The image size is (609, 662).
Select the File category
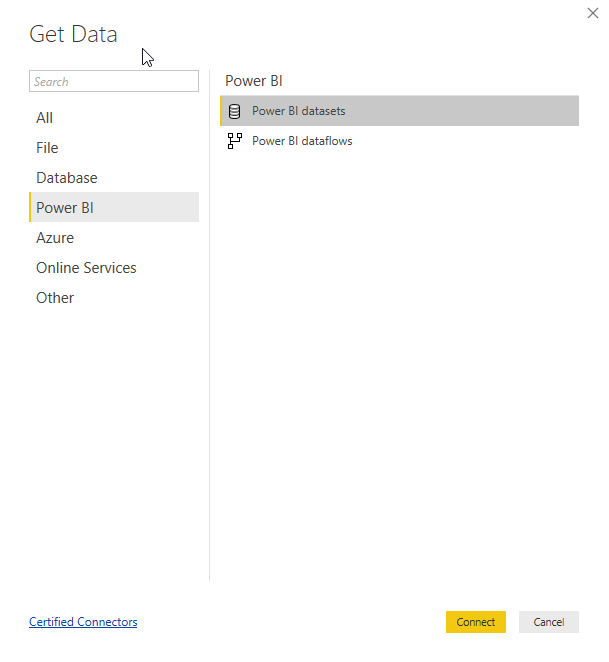click(114, 148)
